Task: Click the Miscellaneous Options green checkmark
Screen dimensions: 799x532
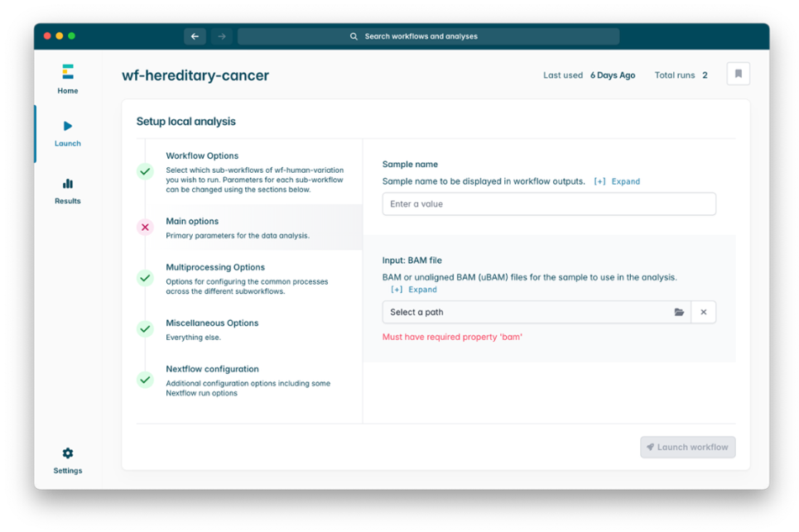Action: point(145,328)
